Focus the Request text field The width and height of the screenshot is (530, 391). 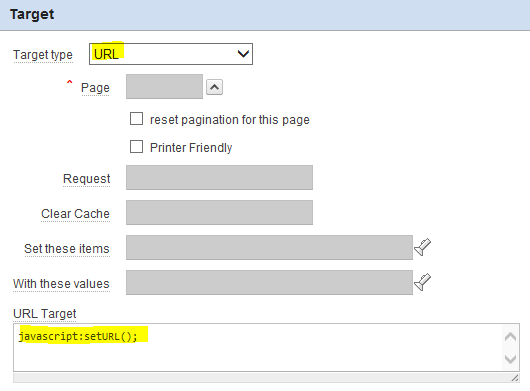[219, 177]
